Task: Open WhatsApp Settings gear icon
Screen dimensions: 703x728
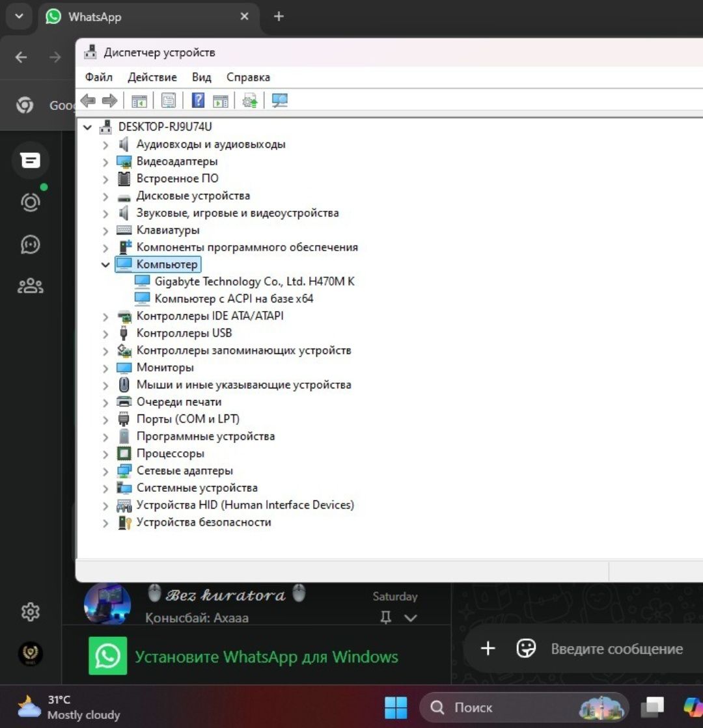Action: pos(30,612)
